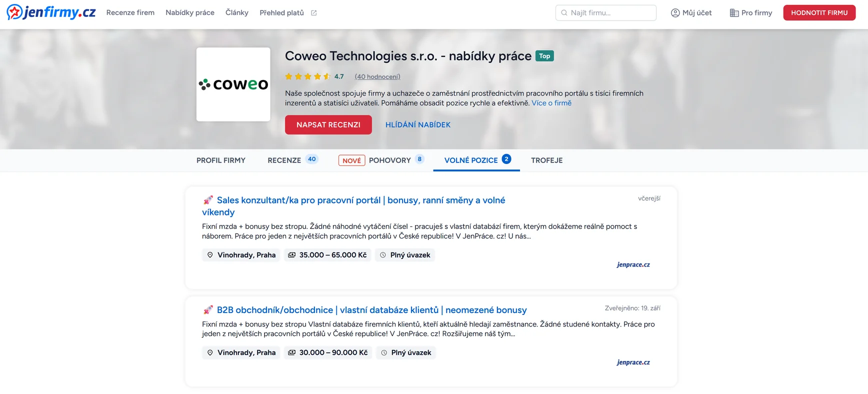868x394 pixels.
Task: Click the location pin icon in B2B obchodník listing
Action: pos(210,352)
